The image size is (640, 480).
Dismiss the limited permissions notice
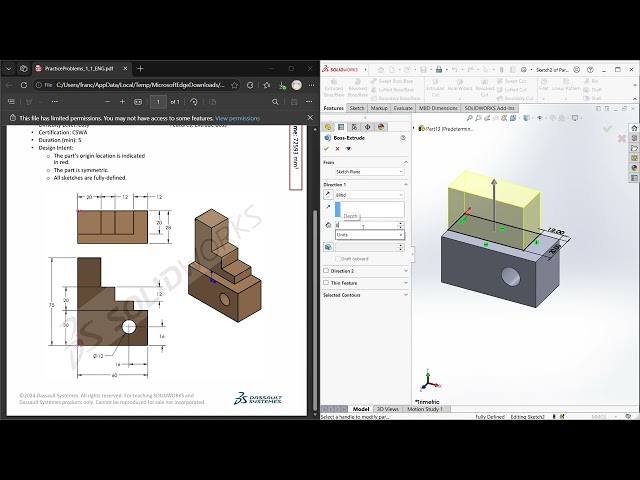pyautogui.click(x=310, y=118)
